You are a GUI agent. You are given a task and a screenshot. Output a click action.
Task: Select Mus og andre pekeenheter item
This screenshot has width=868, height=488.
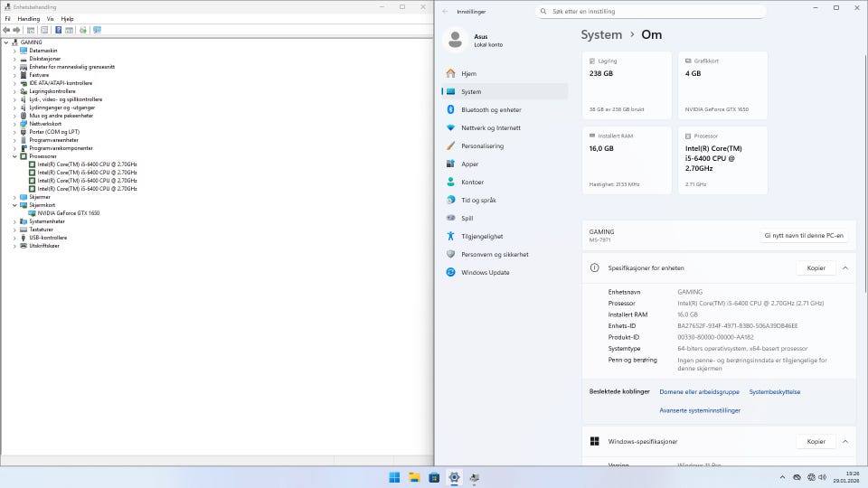tap(61, 116)
